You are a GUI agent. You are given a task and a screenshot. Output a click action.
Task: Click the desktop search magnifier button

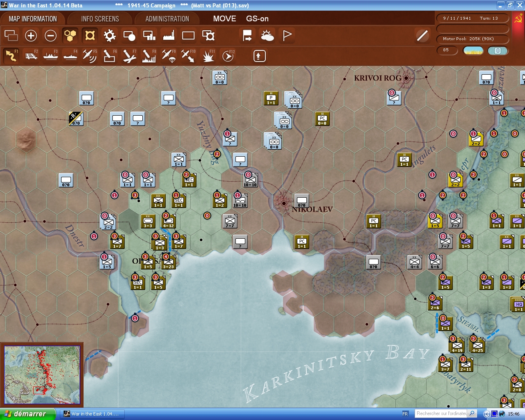tap(472, 413)
